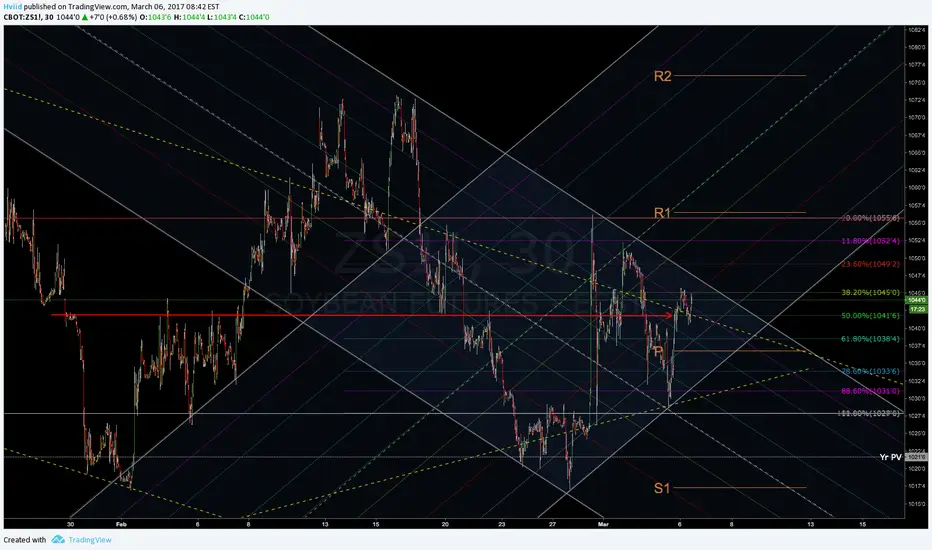Click the green 1044'0 current price tag

(x=916, y=301)
